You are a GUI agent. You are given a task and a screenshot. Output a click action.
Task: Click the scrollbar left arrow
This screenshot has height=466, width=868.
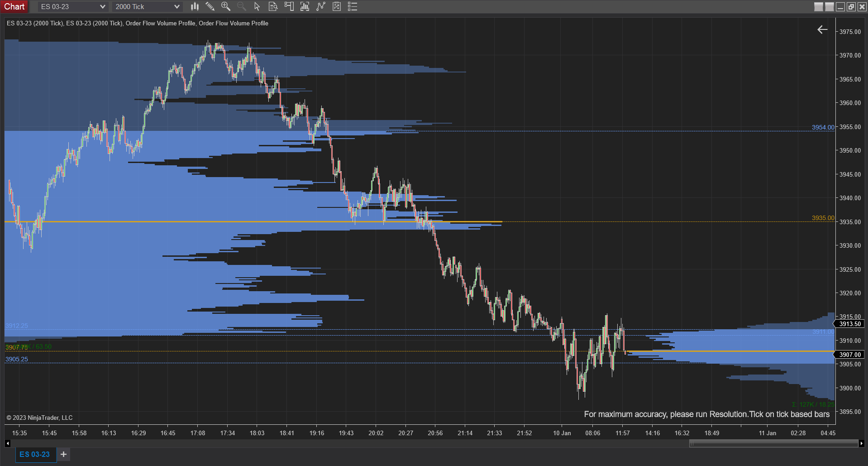point(7,443)
